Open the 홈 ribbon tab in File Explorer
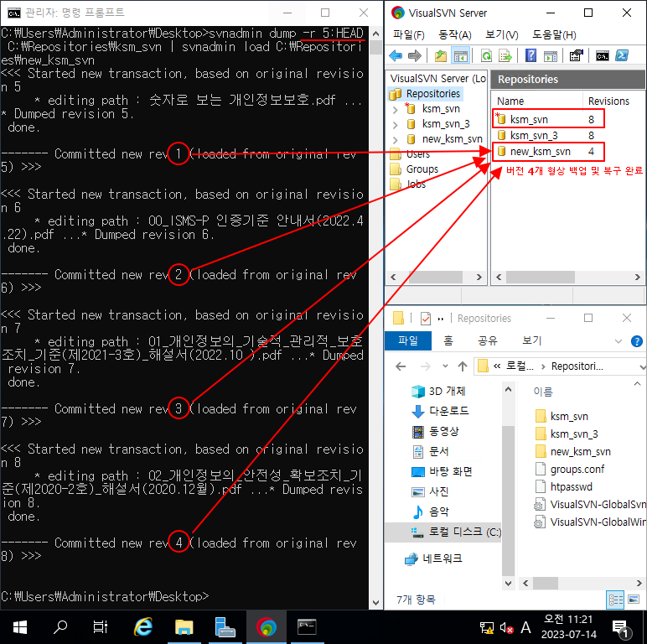The height and width of the screenshot is (644, 647). 448,340
